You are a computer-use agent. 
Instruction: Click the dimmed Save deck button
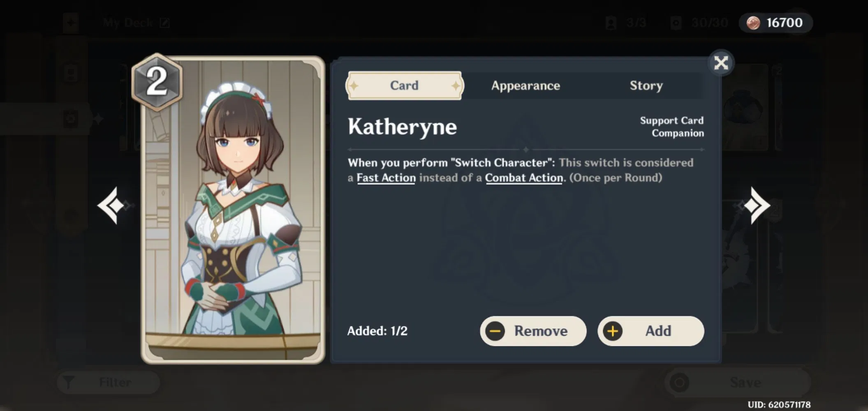737,383
